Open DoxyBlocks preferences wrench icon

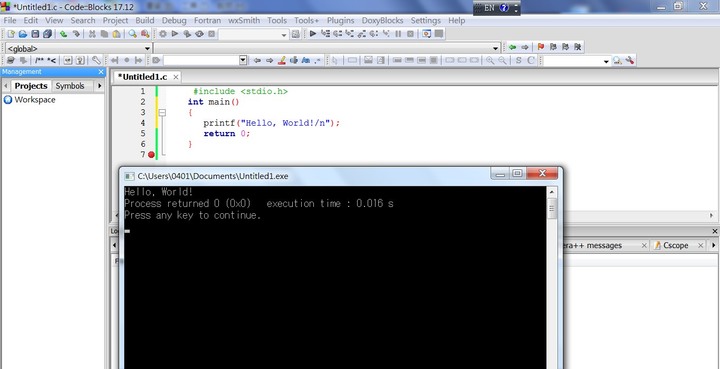coord(96,61)
